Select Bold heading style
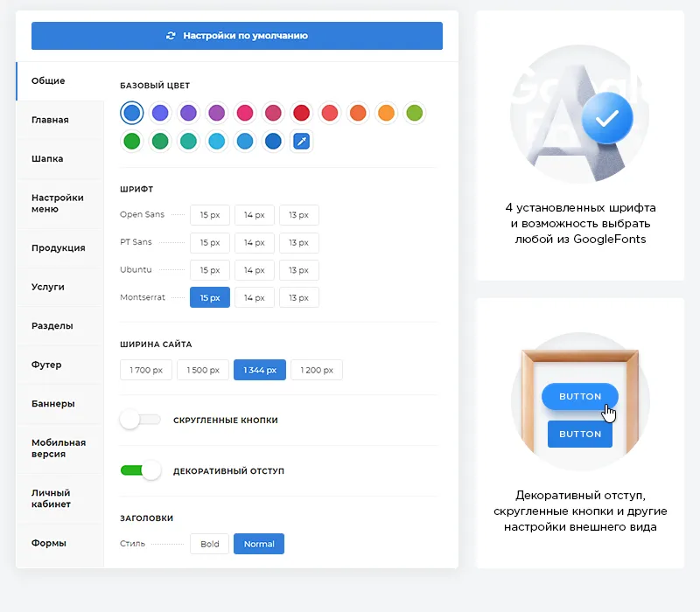 [x=210, y=544]
